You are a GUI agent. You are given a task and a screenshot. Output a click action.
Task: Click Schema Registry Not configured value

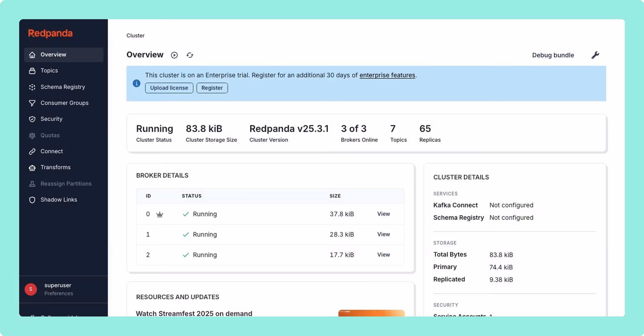click(511, 218)
